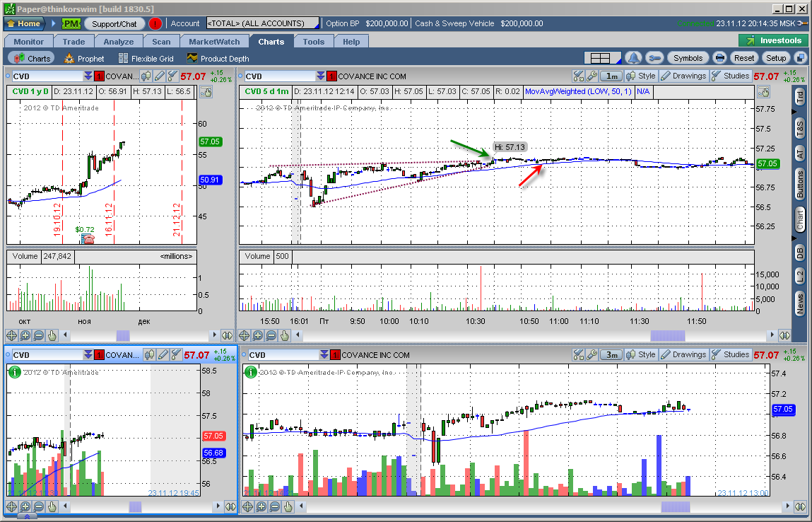Click the wrench icon beside the bell

654,58
